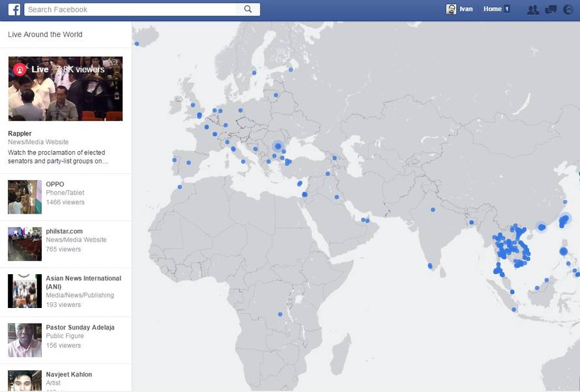Open the friend requests icon
This screenshot has width=580, height=392.
tap(532, 9)
